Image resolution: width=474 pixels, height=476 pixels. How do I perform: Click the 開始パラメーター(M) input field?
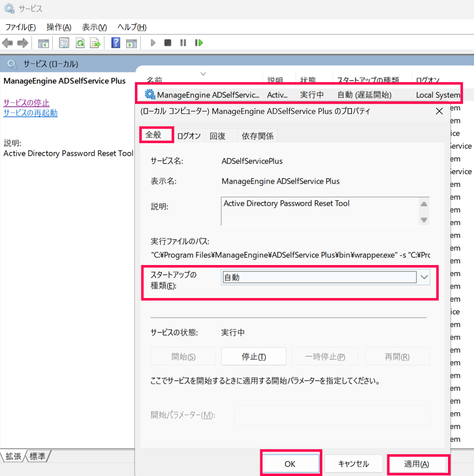point(333,415)
